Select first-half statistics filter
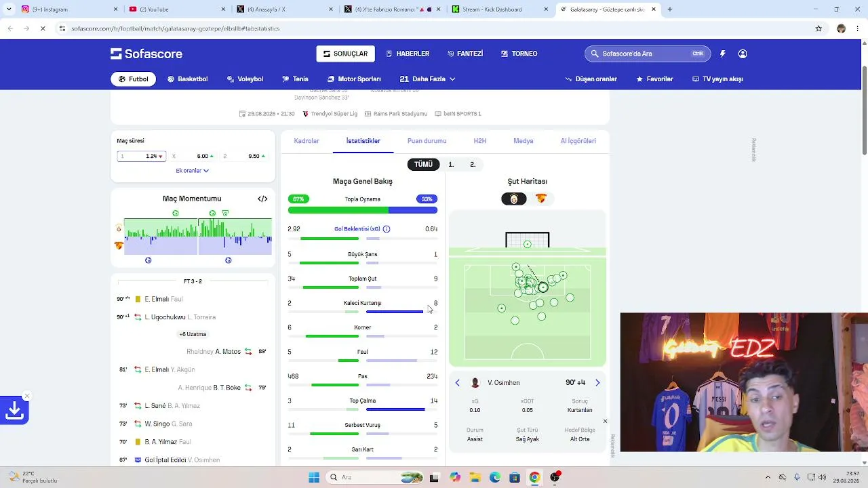The height and width of the screenshot is (488, 868). tap(451, 164)
